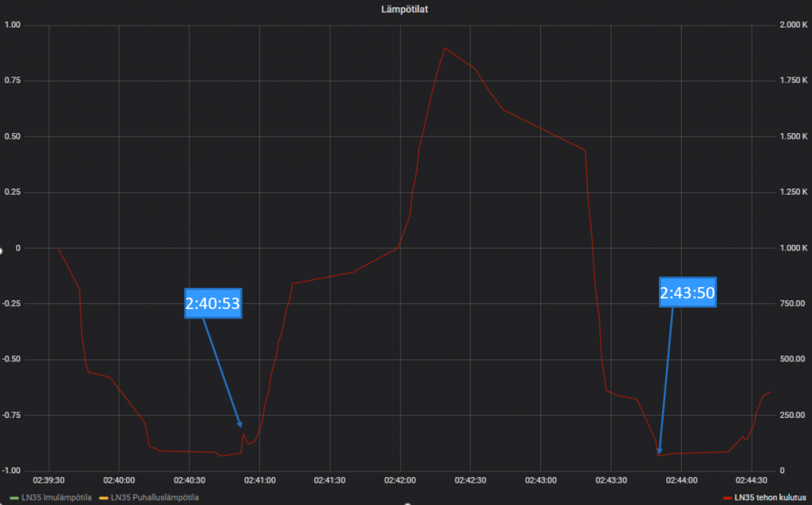Click the red curve's highest peak point
The height and width of the screenshot is (505, 812).
(445, 48)
